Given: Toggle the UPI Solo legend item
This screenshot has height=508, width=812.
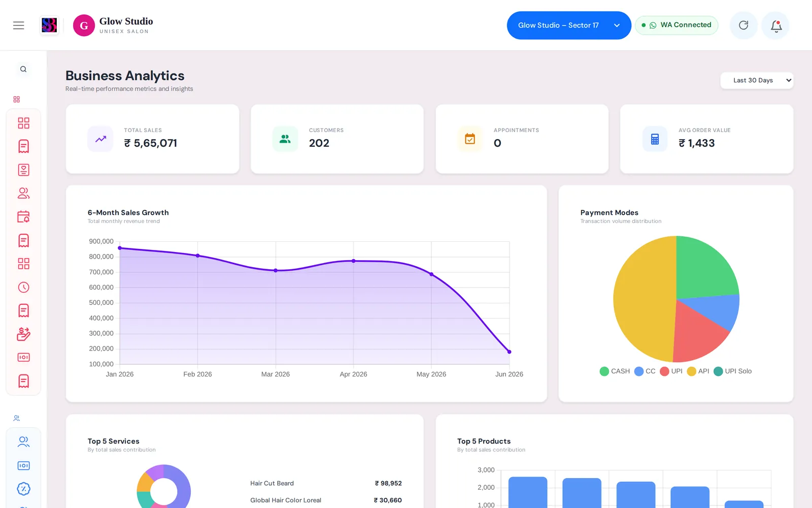Looking at the screenshot, I should 733,371.
